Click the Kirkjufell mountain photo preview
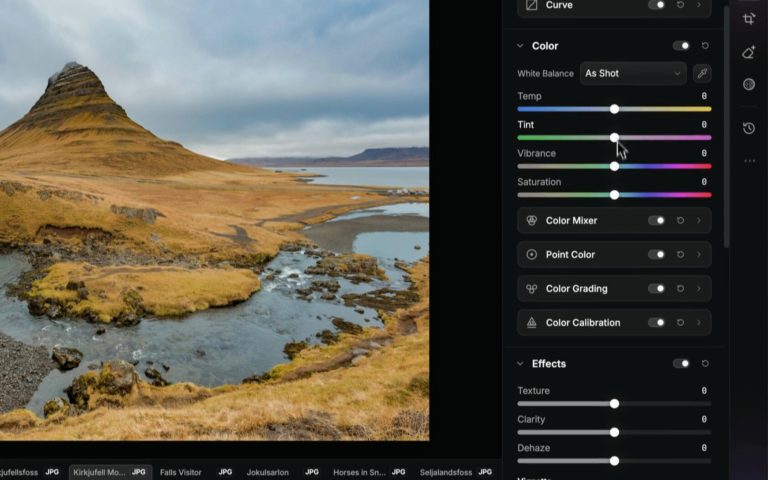This screenshot has height=480, width=768. coord(215,220)
